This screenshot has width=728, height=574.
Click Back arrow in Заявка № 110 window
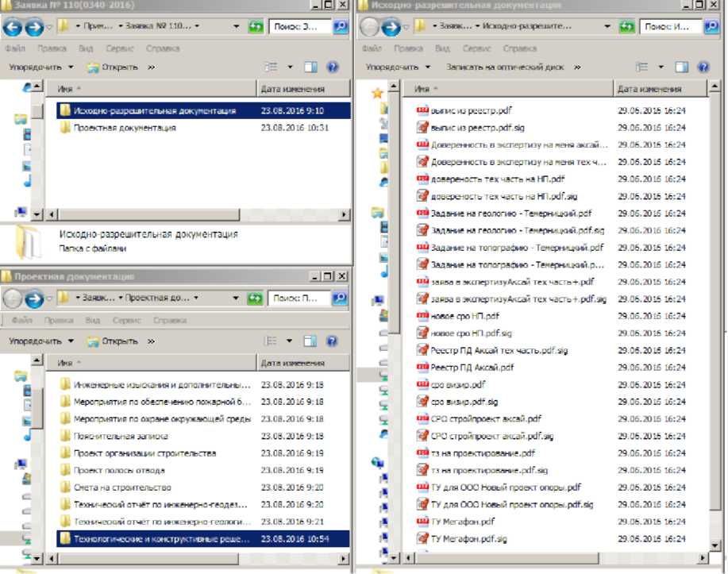[12, 28]
